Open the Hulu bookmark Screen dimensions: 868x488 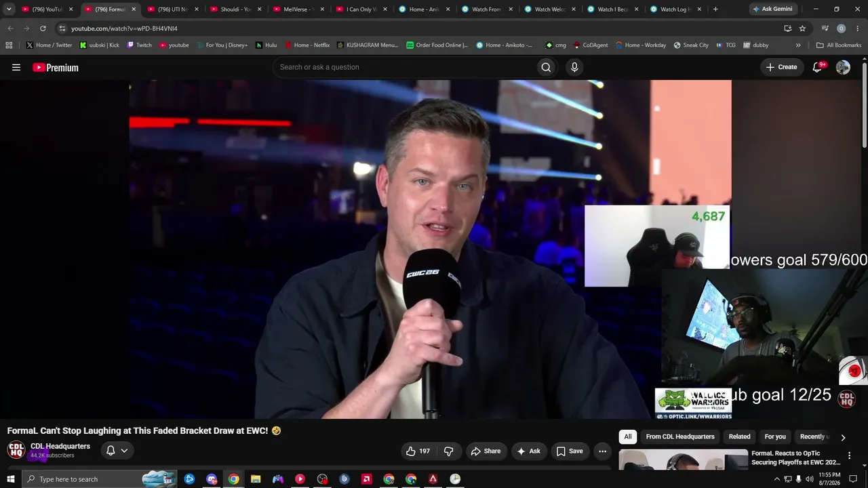coord(266,45)
